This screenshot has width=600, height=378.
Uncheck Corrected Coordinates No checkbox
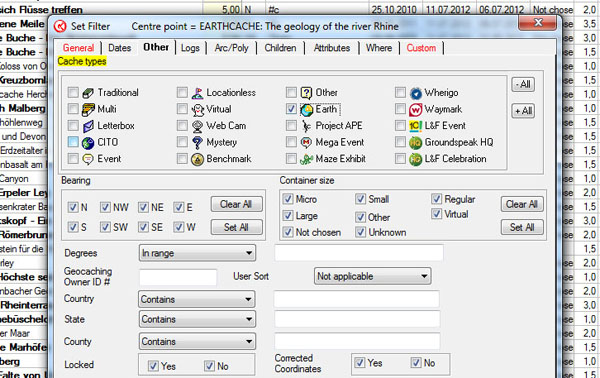[416, 362]
